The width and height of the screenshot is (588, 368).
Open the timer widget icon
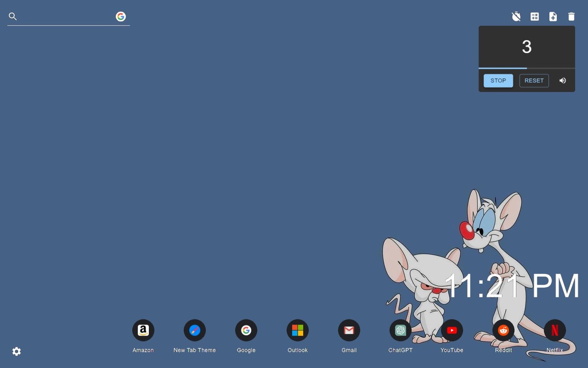pos(516,17)
